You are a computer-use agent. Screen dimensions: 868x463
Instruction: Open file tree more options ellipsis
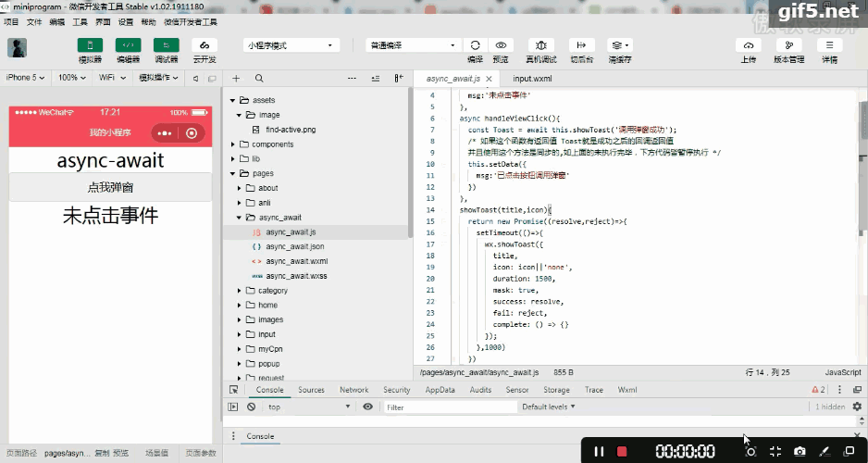click(352, 78)
